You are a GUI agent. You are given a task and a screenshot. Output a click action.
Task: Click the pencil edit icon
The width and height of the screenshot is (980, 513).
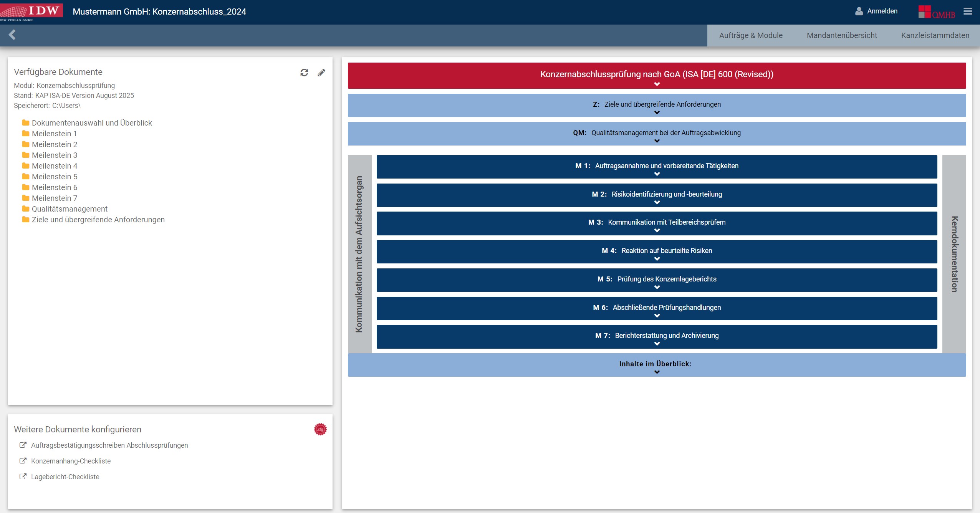point(321,73)
